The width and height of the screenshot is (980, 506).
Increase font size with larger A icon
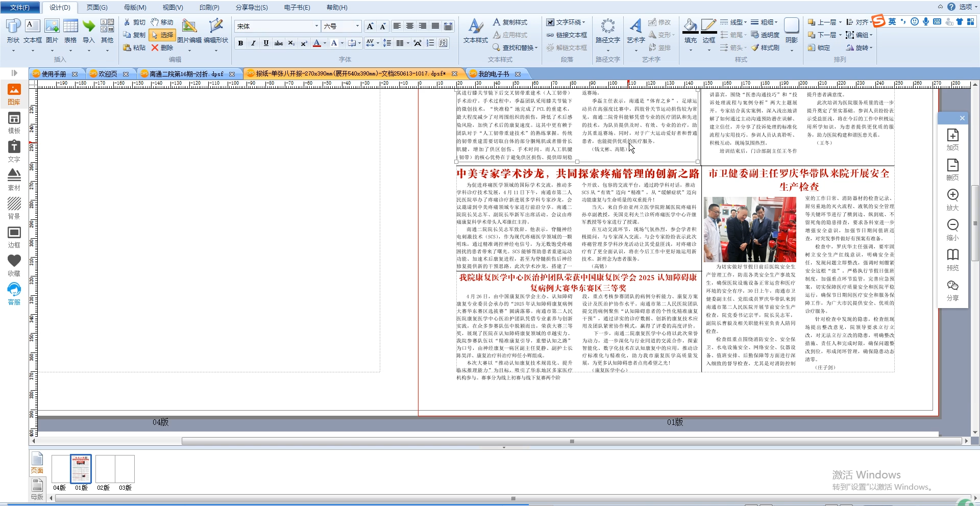370,27
